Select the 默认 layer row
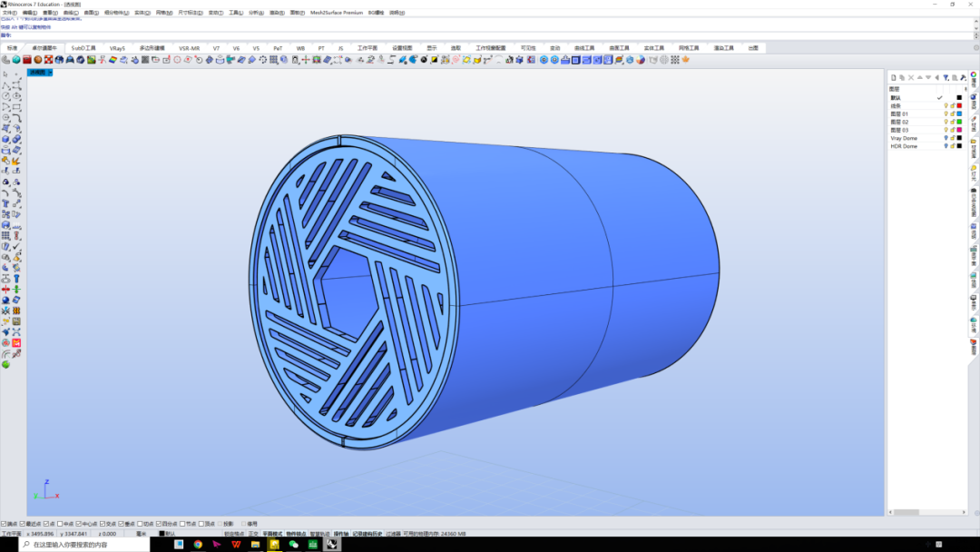 (x=927, y=97)
